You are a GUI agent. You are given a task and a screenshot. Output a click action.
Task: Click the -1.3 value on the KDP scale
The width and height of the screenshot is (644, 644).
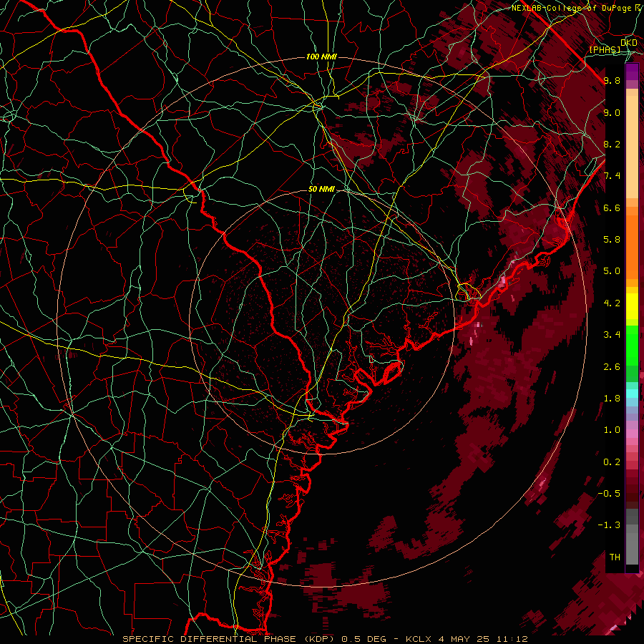609,525
